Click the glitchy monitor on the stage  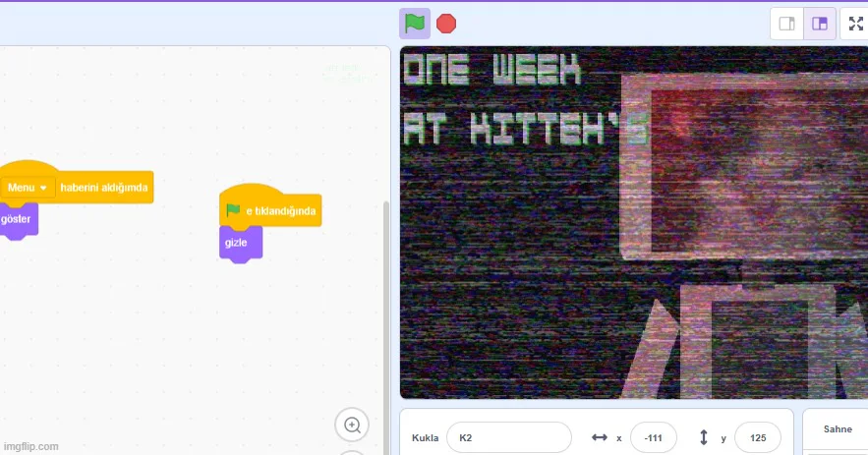(744, 168)
